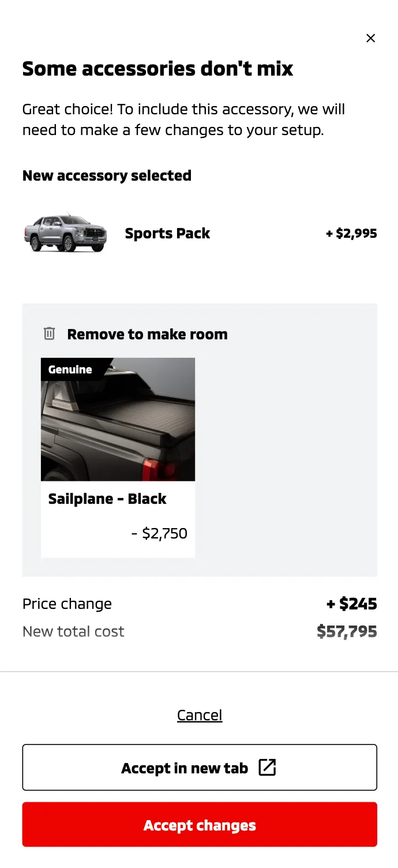
Task: Click the Sports Pack truck thumbnail
Action: (x=65, y=233)
